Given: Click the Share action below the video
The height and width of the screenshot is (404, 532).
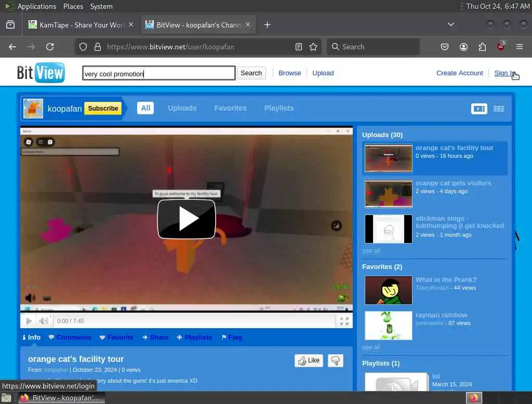Looking at the screenshot, I should pyautogui.click(x=155, y=337).
